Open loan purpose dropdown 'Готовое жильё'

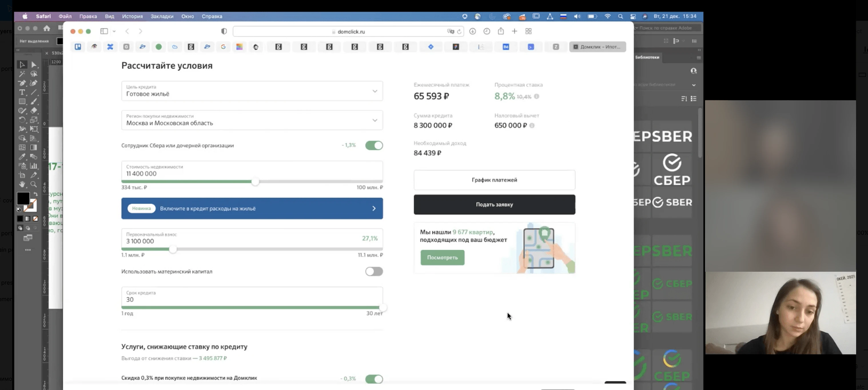[252, 91]
